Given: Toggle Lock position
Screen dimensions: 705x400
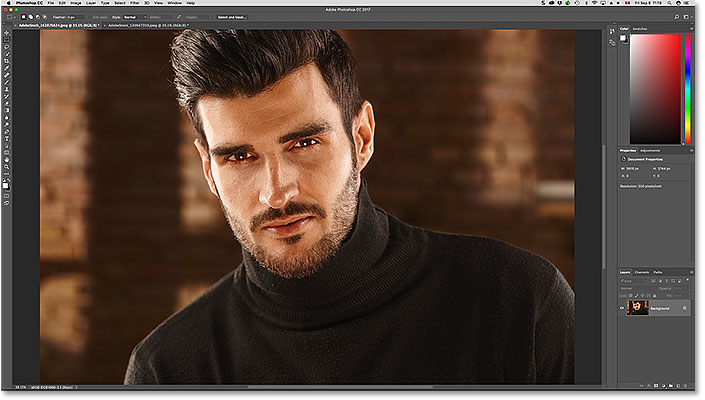Looking at the screenshot, I should coord(642,296).
